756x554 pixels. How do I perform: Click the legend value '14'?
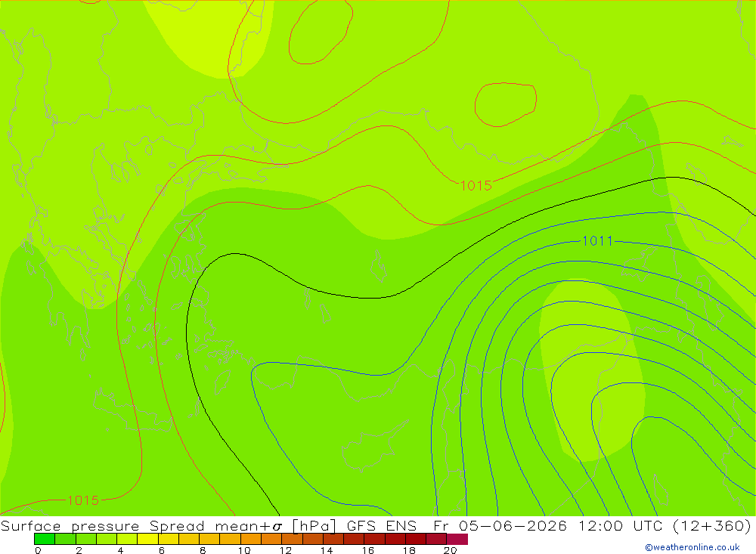tap(327, 550)
